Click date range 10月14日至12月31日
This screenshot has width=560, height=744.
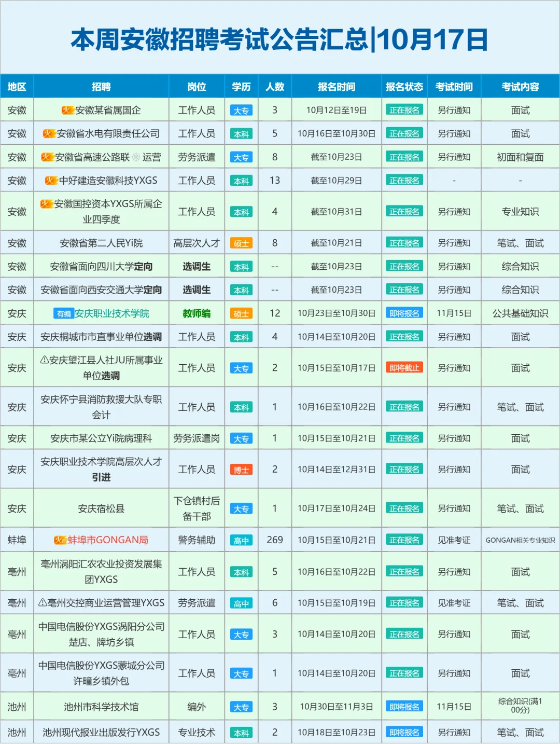coord(337,470)
